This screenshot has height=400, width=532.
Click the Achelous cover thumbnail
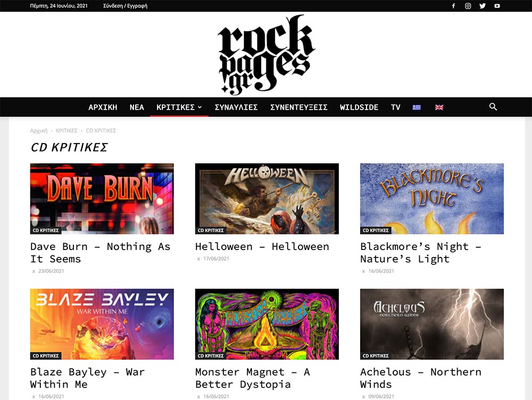click(x=432, y=324)
